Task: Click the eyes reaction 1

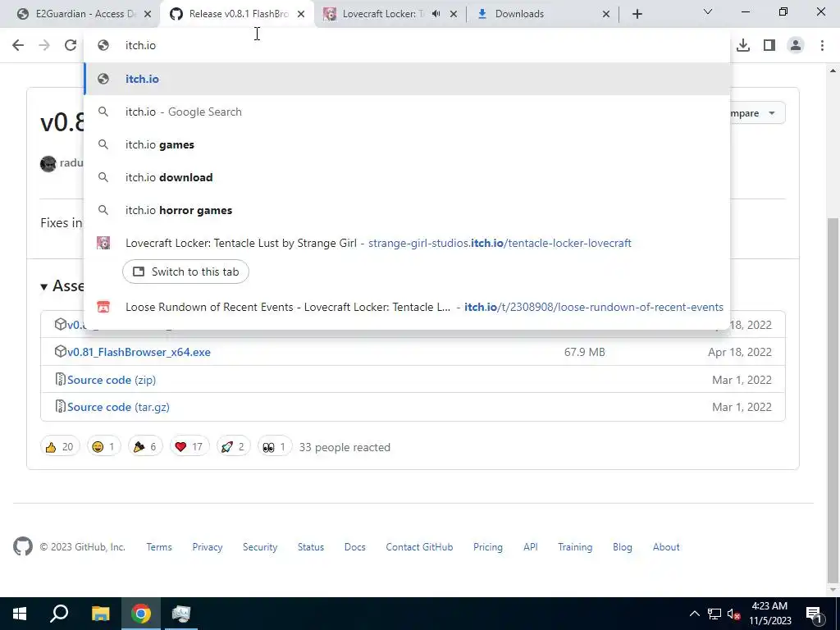Action: pyautogui.click(x=275, y=447)
